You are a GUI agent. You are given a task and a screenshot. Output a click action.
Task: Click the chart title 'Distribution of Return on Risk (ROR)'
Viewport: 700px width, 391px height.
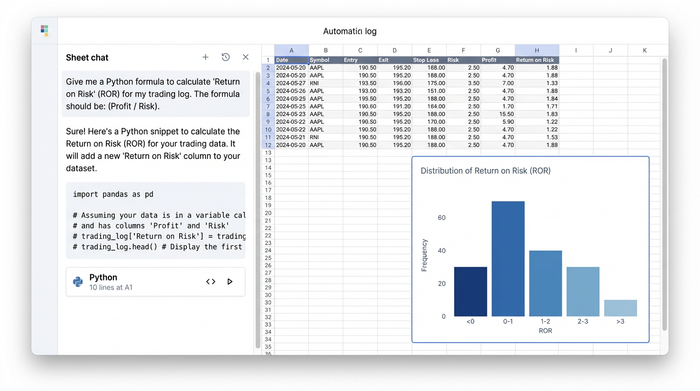tap(486, 171)
